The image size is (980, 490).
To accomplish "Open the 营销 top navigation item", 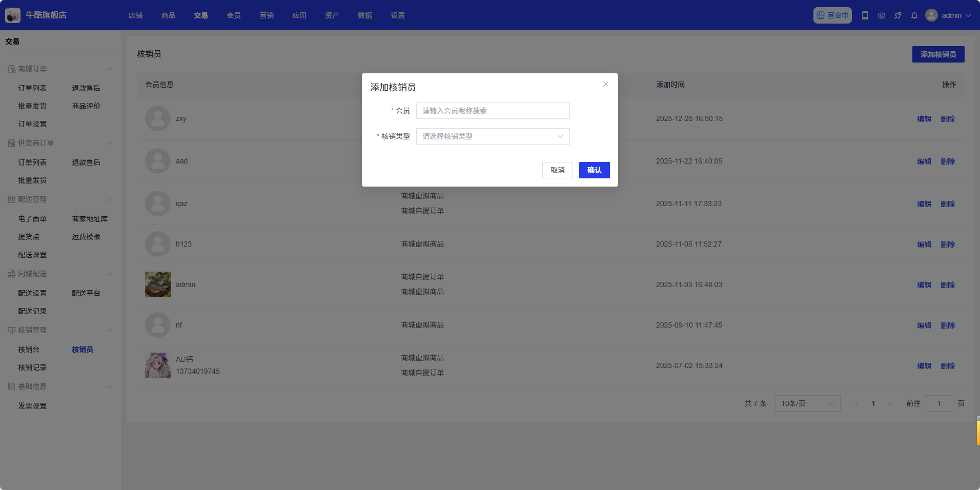I will pyautogui.click(x=267, y=15).
